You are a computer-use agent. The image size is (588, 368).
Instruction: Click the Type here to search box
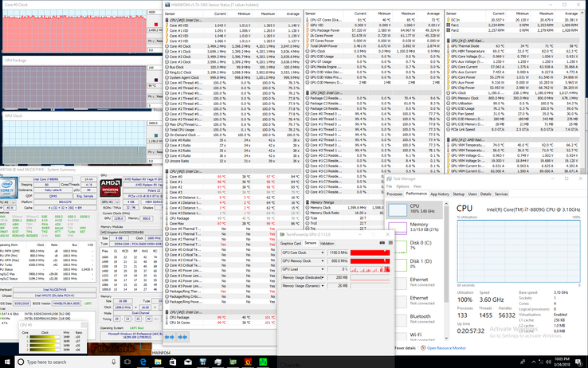[68, 362]
